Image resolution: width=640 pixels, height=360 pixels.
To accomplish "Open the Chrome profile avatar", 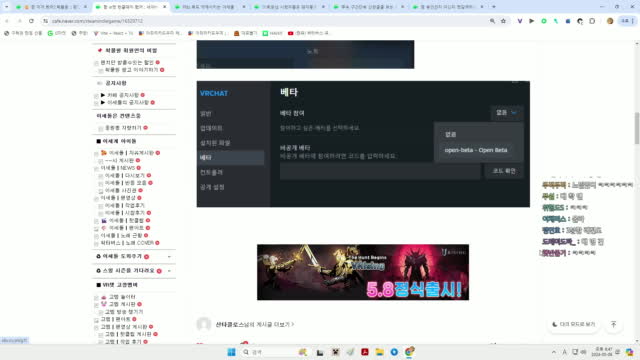I will (610, 21).
